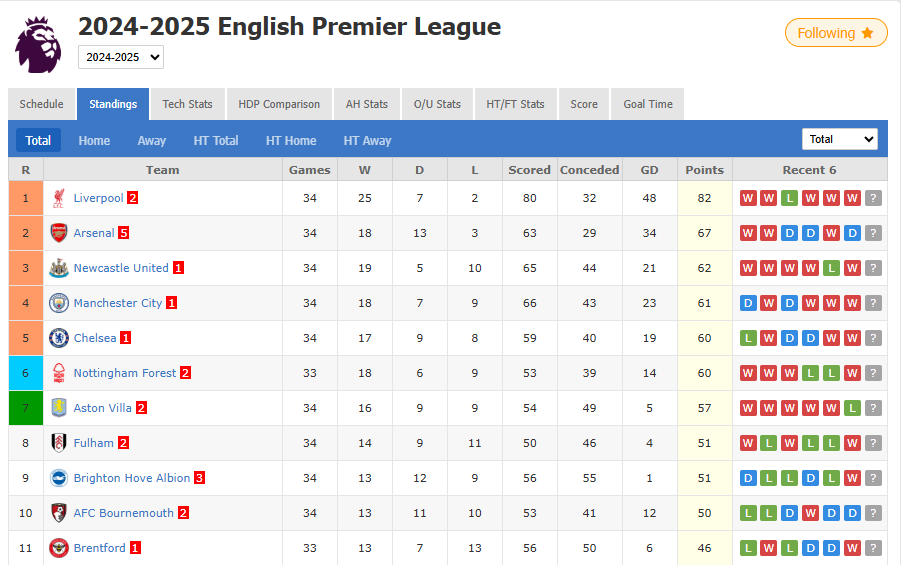The image size is (901, 565).
Task: Click the Manchester City crest icon
Action: [59, 303]
